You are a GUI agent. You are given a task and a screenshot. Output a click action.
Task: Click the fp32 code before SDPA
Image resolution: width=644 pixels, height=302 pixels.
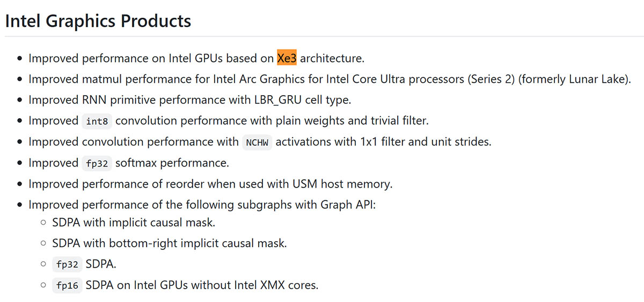pyautogui.click(x=67, y=264)
